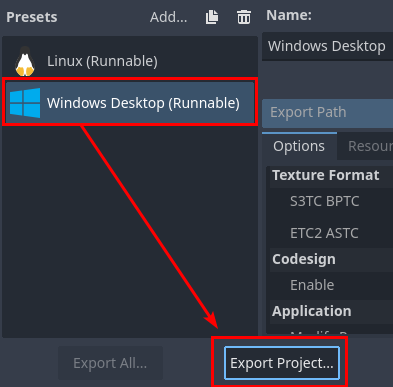Click the Linux penguin icon
This screenshot has height=387, width=393.
pos(25,61)
